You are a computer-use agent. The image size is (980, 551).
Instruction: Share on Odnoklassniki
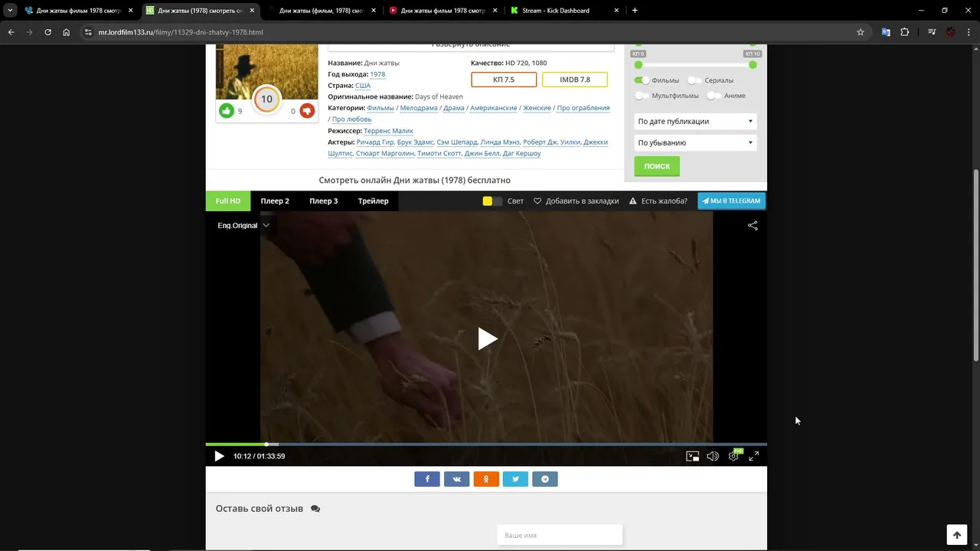coord(486,479)
